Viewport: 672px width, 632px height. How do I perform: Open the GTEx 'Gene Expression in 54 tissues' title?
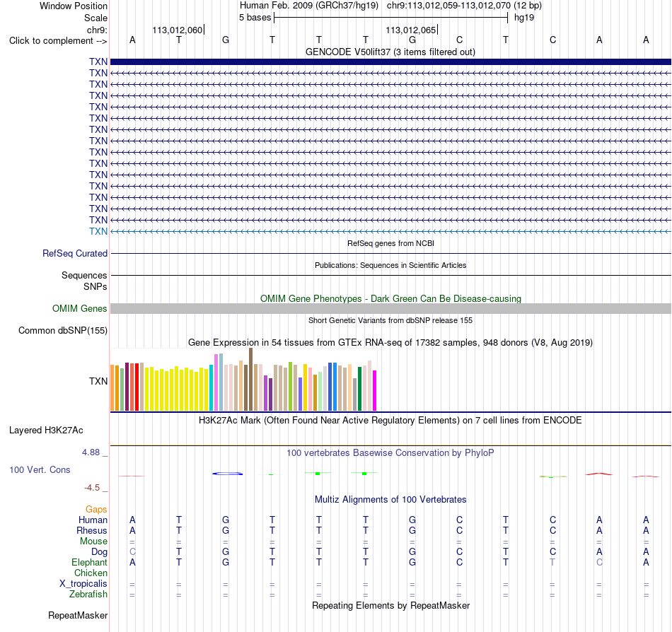tap(390, 343)
